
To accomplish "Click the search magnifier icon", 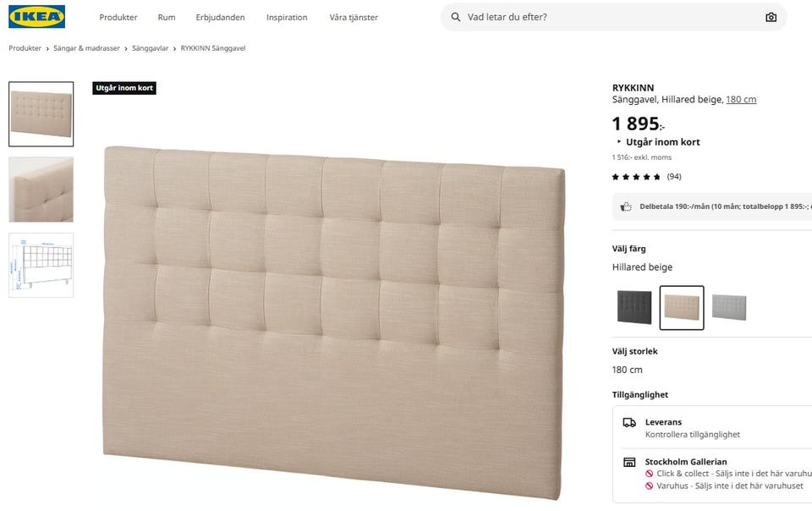I will click(x=456, y=17).
